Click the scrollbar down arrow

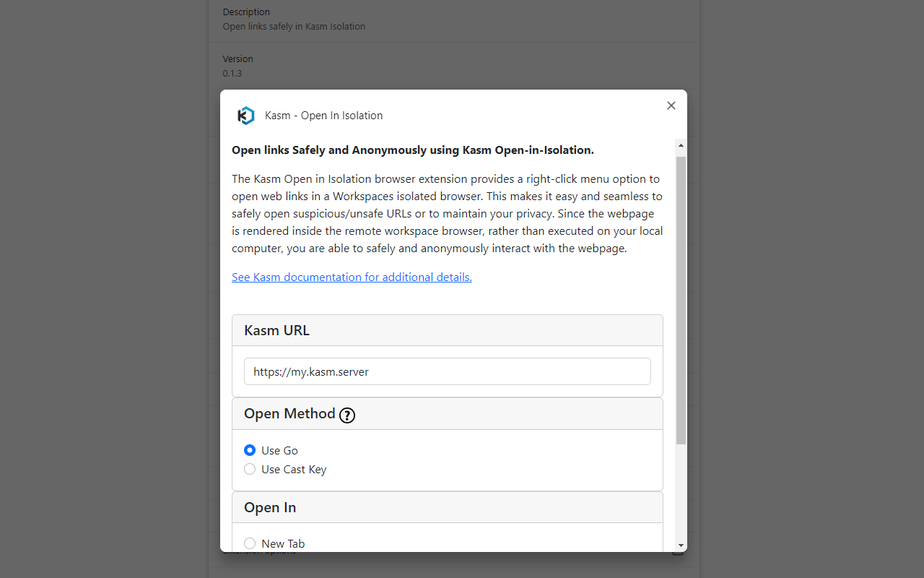[x=681, y=545]
